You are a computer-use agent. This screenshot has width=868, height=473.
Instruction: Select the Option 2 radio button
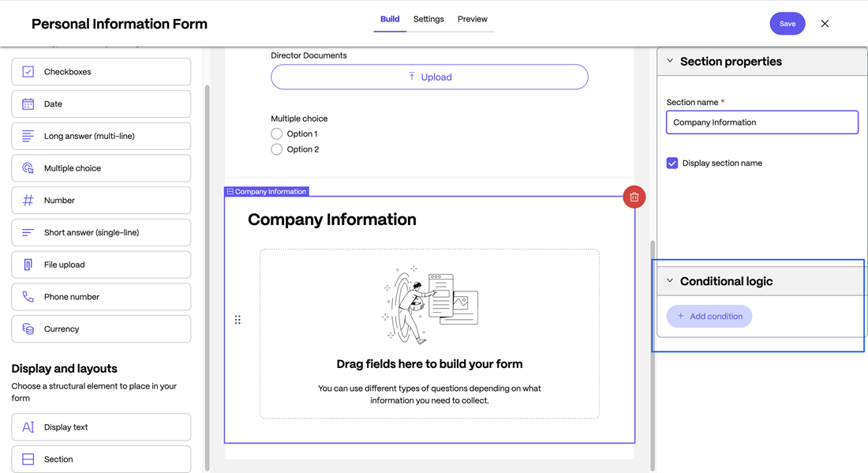point(277,149)
